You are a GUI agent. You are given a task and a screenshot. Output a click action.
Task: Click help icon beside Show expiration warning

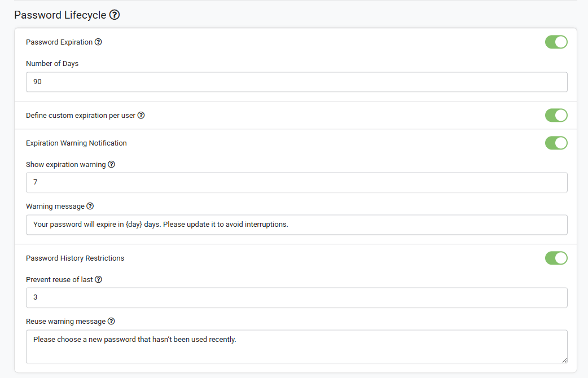click(111, 164)
